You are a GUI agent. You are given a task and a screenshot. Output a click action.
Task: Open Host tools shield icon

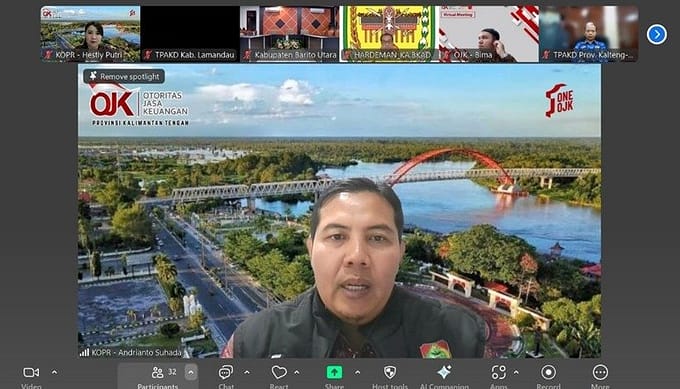pos(390,372)
